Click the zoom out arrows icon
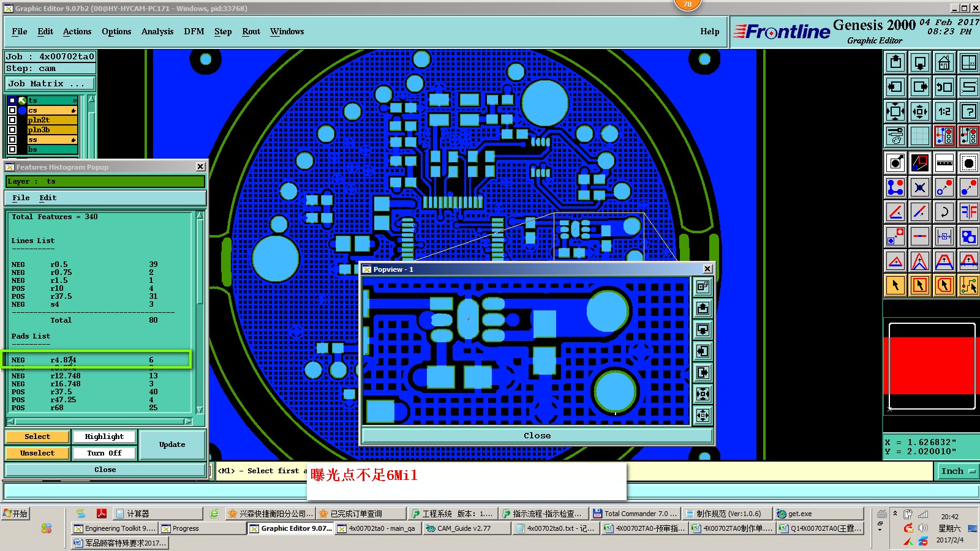 (920, 111)
